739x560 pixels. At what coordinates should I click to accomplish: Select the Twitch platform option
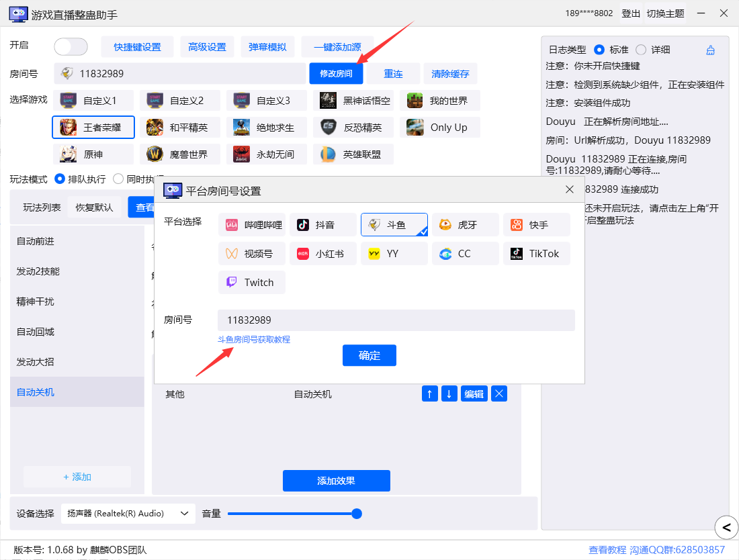(x=252, y=283)
